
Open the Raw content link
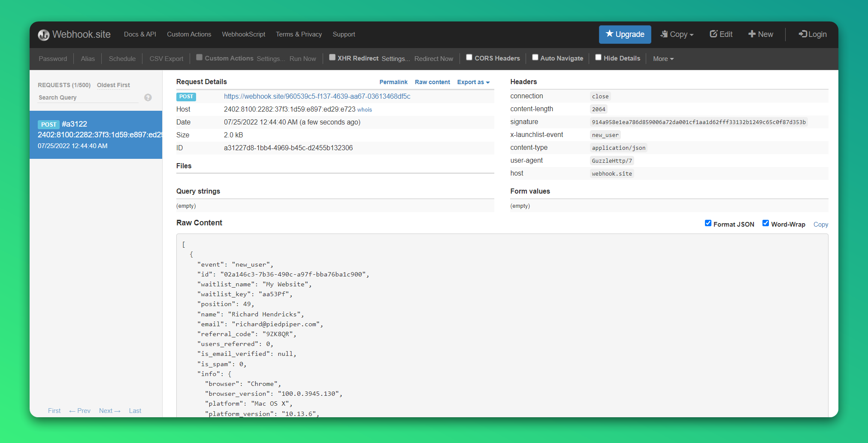pos(432,82)
